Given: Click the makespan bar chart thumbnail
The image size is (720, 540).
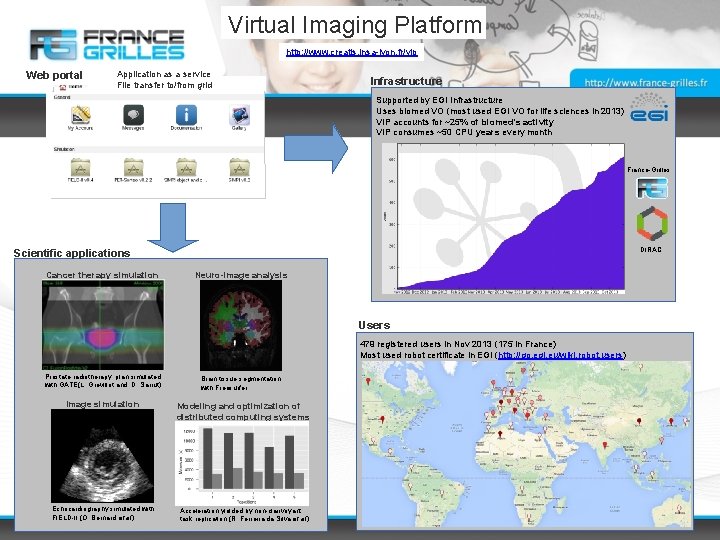Looking at the screenshot, I should tap(242, 463).
